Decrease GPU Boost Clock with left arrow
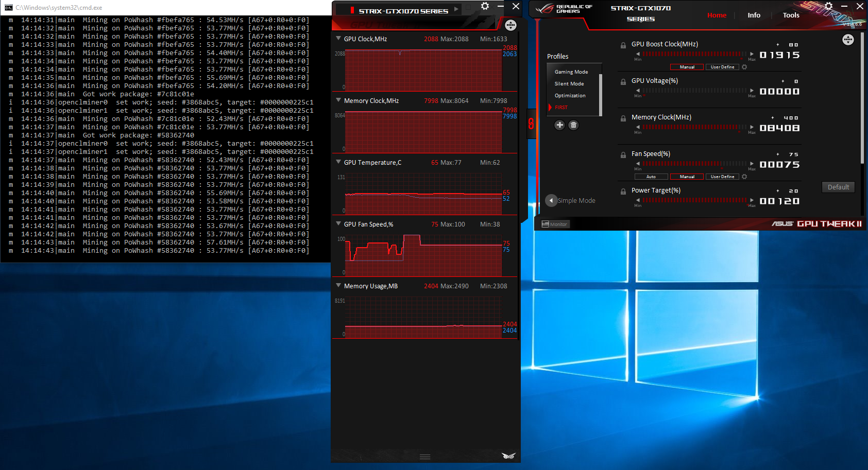 click(x=638, y=54)
